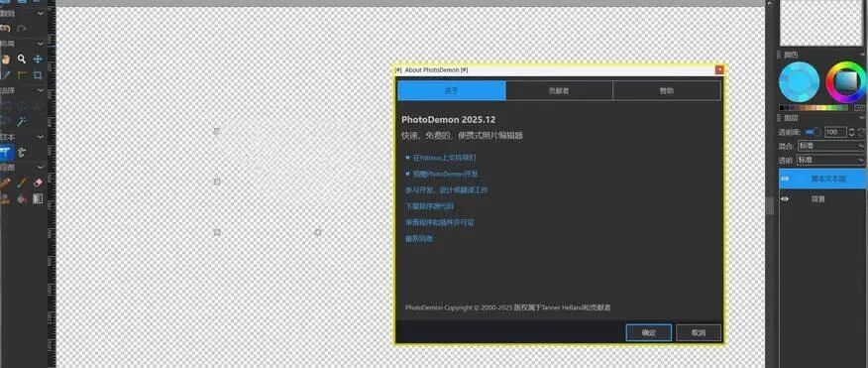Adjust the layer opacity slider

coord(814,132)
